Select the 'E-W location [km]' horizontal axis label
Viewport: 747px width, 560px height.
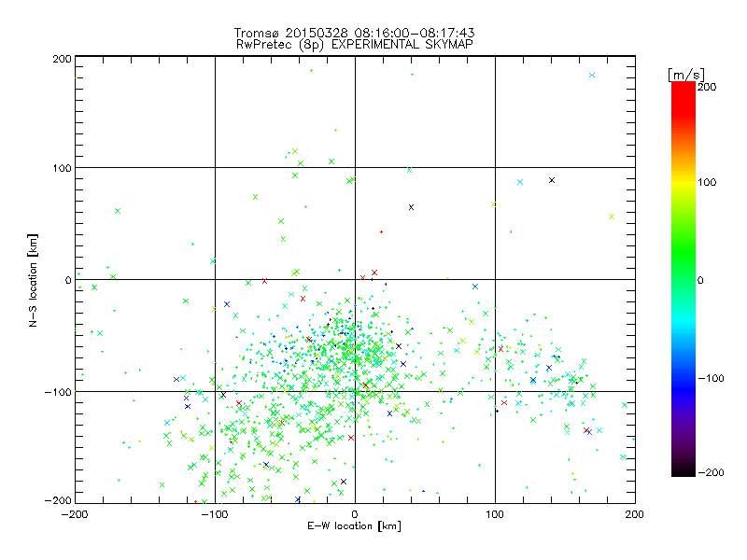tap(354, 525)
